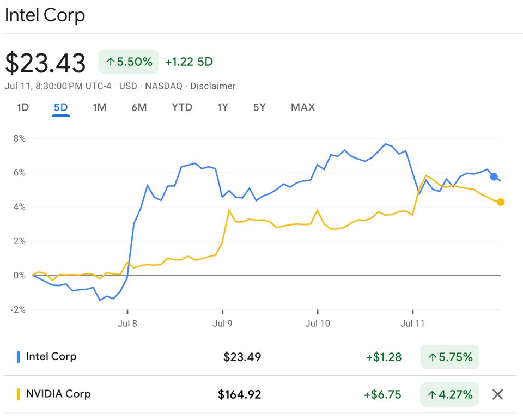Select the 1D time range tab
Viewport: 523px width, 420px height.
click(x=23, y=107)
